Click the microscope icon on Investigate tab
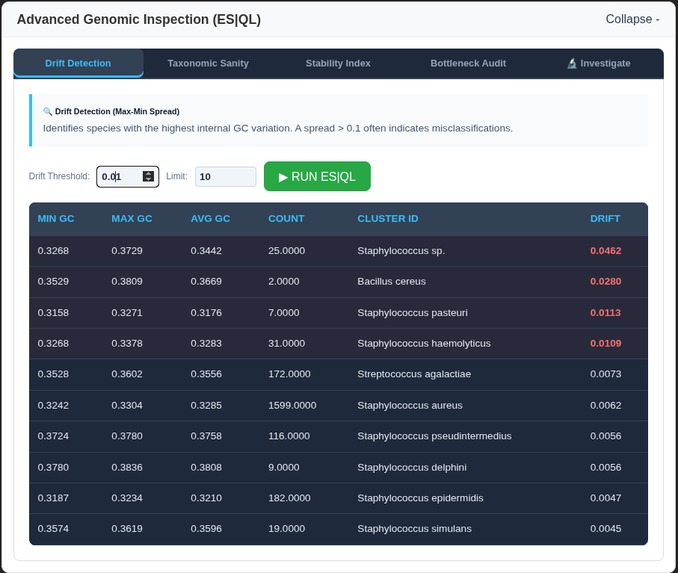The height and width of the screenshot is (573, 678). 572,64
